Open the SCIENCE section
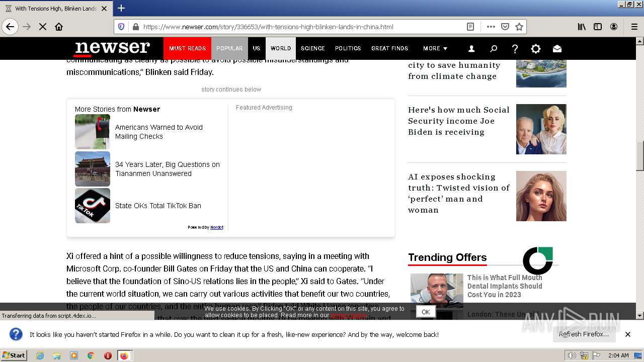This screenshot has height=362, width=644. click(313, 48)
